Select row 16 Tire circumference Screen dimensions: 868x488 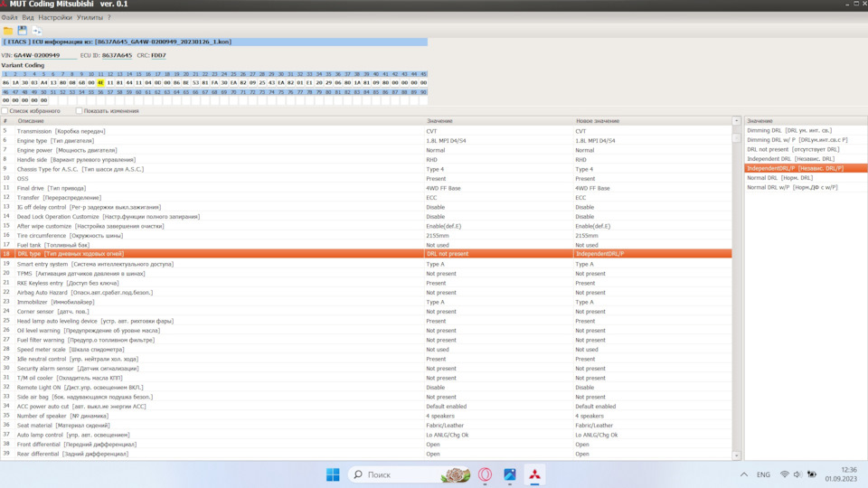(x=366, y=236)
